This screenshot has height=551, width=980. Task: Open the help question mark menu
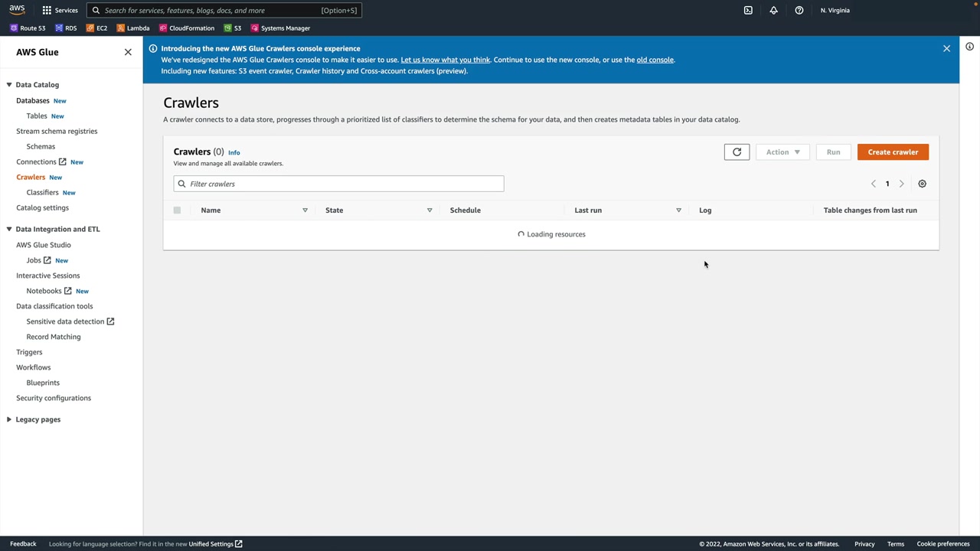pos(799,10)
